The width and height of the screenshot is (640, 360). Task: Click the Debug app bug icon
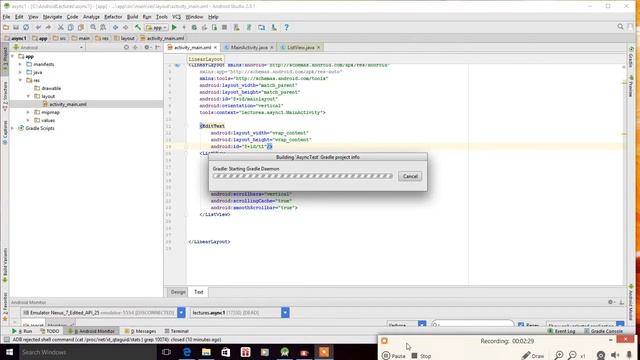[x=194, y=27]
